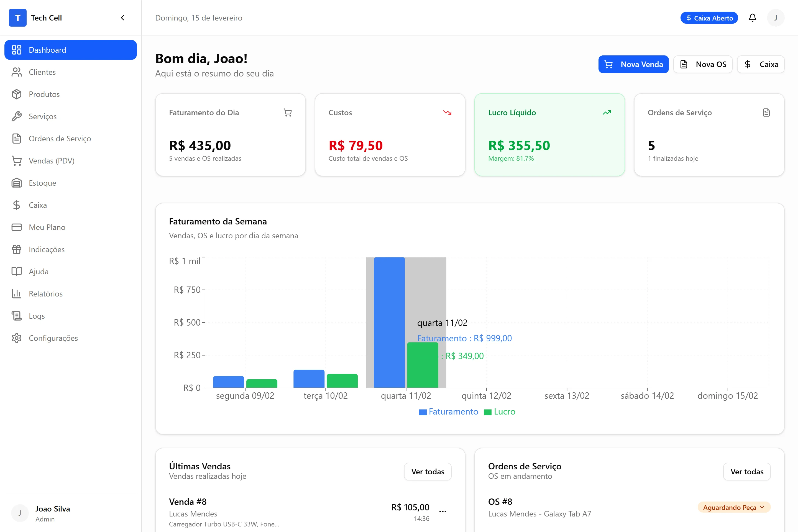This screenshot has height=532, width=798.
Task: Click the Nova Venda button
Action: [x=633, y=65]
